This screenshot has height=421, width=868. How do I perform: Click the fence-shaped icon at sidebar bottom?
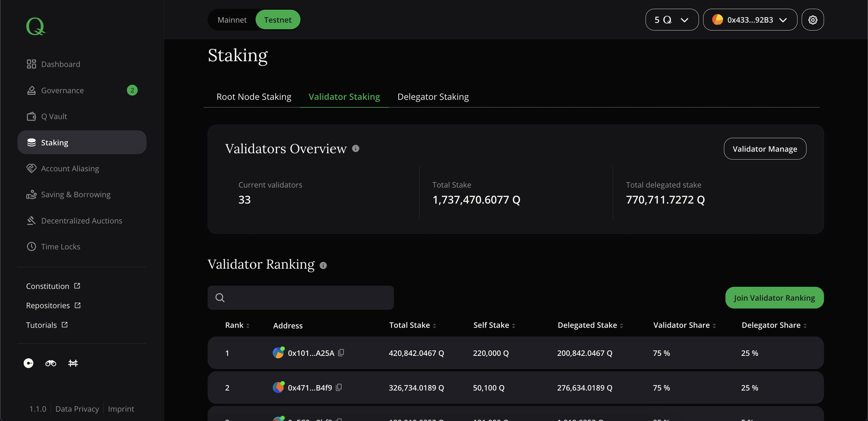coord(73,363)
